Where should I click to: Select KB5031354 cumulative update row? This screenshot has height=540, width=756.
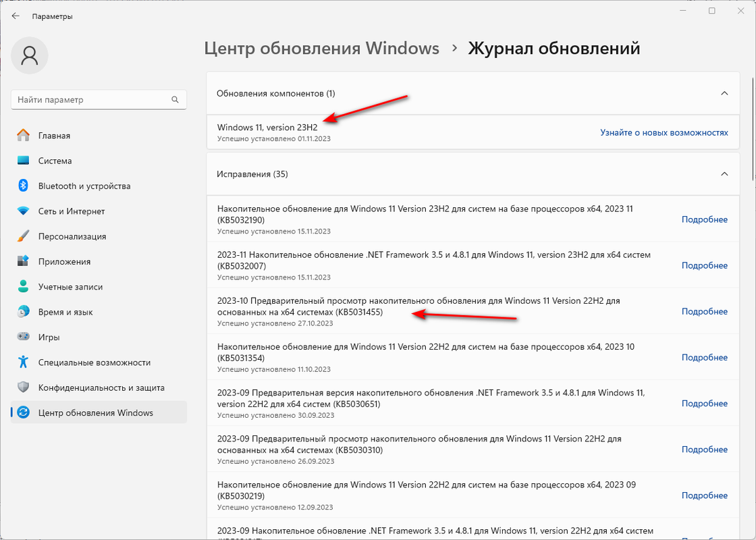pyautogui.click(x=473, y=357)
